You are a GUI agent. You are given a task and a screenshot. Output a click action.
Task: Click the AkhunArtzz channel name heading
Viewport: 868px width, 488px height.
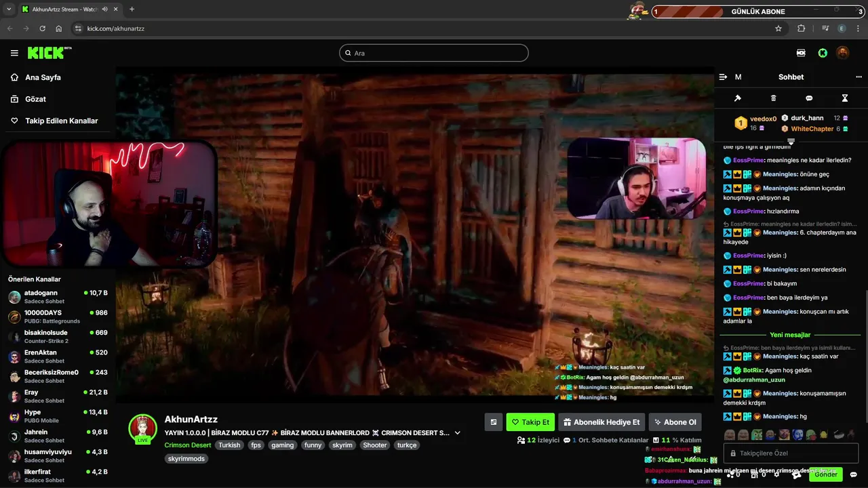pos(191,420)
